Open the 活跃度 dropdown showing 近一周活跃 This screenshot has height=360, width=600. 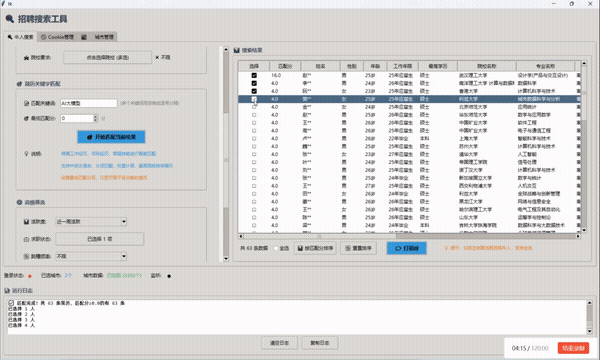click(91, 222)
